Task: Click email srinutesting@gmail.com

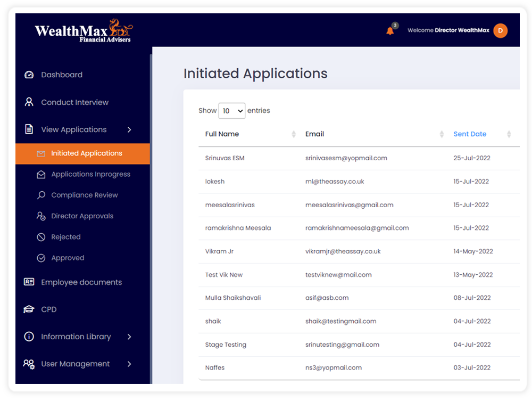Action: [x=342, y=345]
